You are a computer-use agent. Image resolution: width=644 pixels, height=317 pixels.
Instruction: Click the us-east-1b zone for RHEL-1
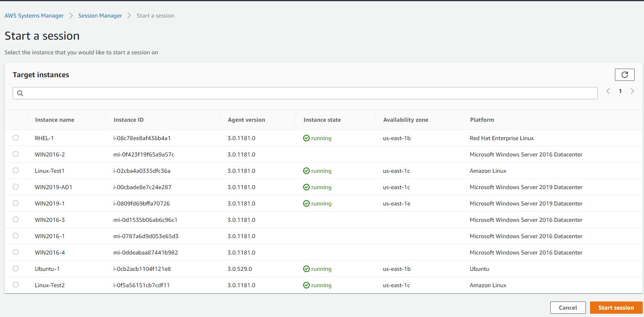pos(396,138)
